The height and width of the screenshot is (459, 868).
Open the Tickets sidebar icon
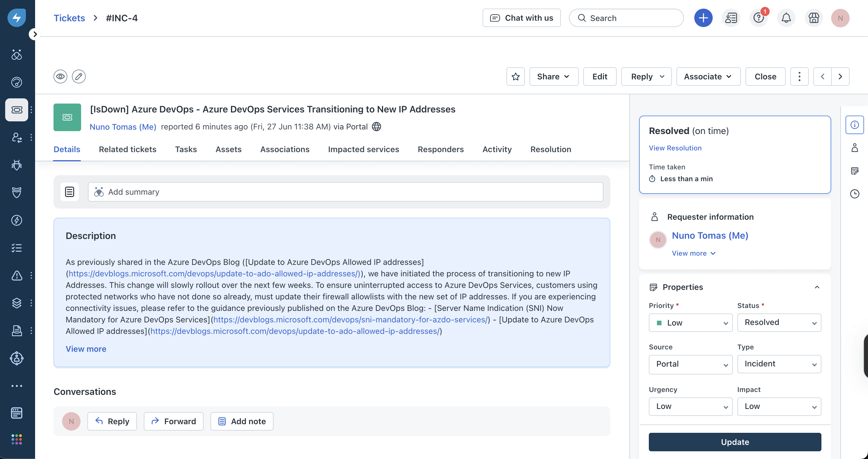(16, 110)
